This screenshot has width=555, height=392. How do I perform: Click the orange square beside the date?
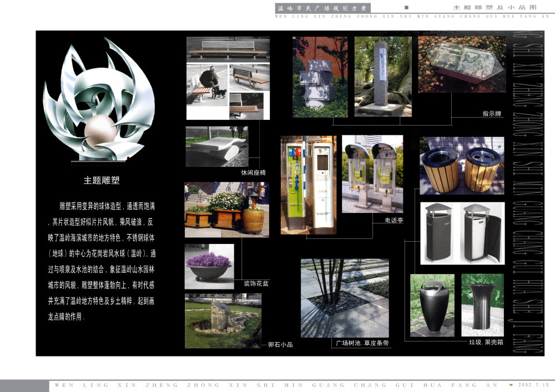[x=511, y=384]
